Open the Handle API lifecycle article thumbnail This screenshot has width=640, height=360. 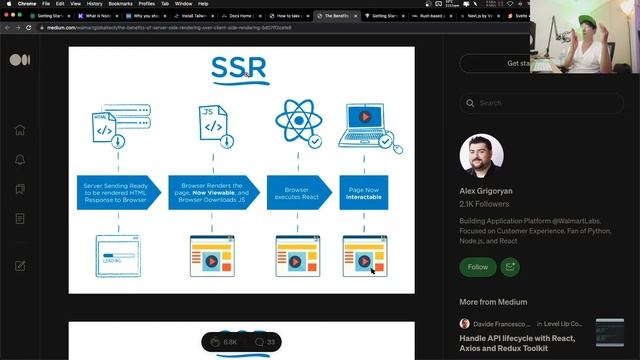click(x=610, y=332)
